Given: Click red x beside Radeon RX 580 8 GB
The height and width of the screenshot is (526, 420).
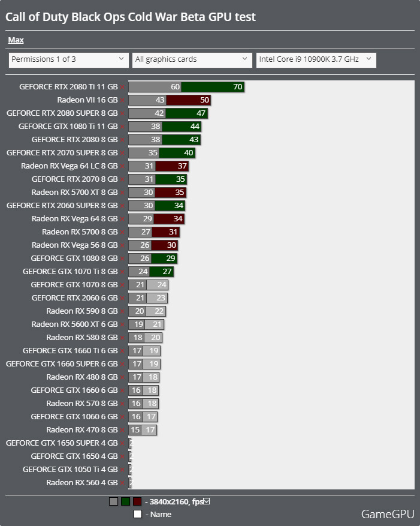Looking at the screenshot, I should tap(122, 338).
